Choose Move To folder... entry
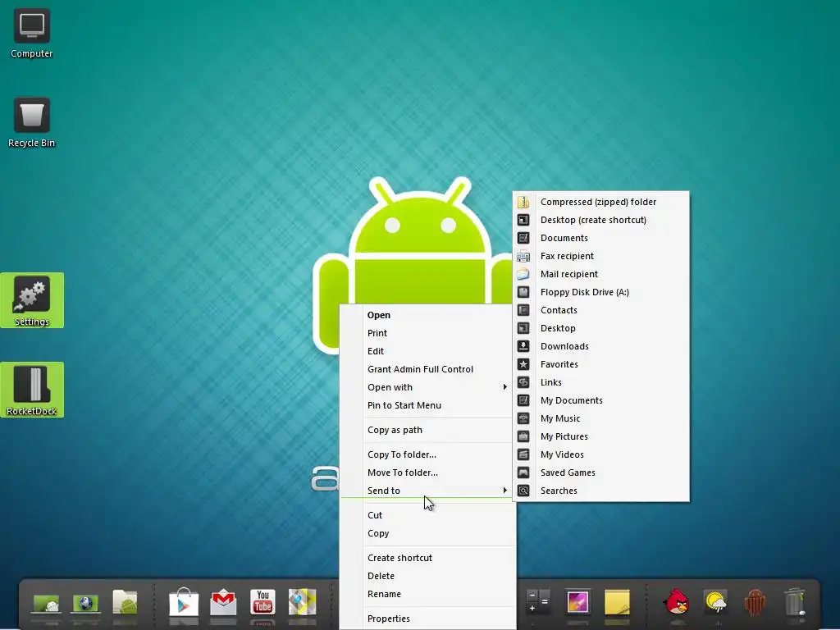 (427, 472)
